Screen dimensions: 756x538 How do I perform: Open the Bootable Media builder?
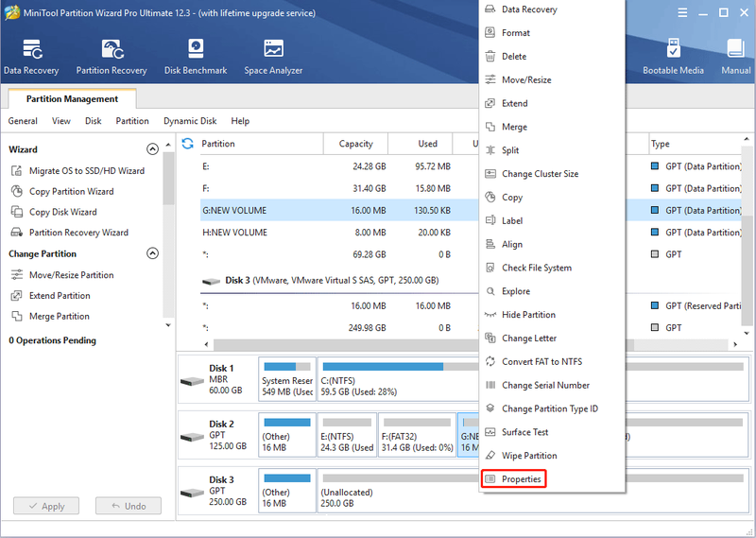click(x=673, y=57)
